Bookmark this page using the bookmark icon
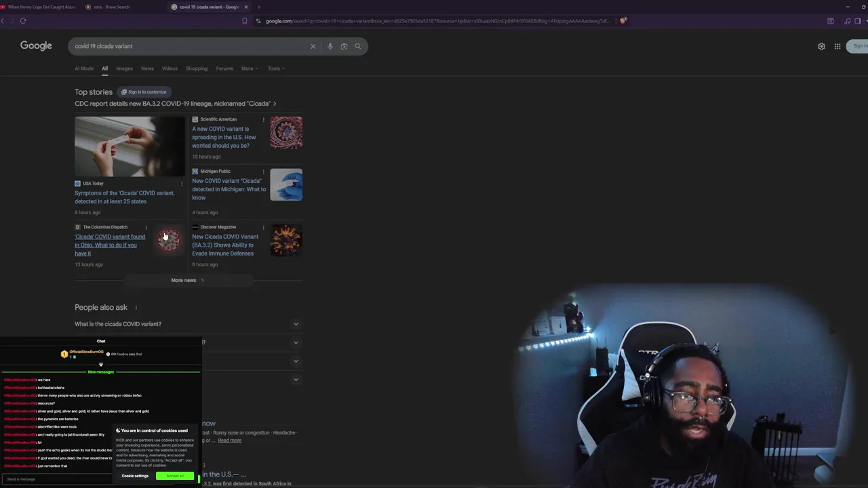868x488 pixels. point(245,21)
